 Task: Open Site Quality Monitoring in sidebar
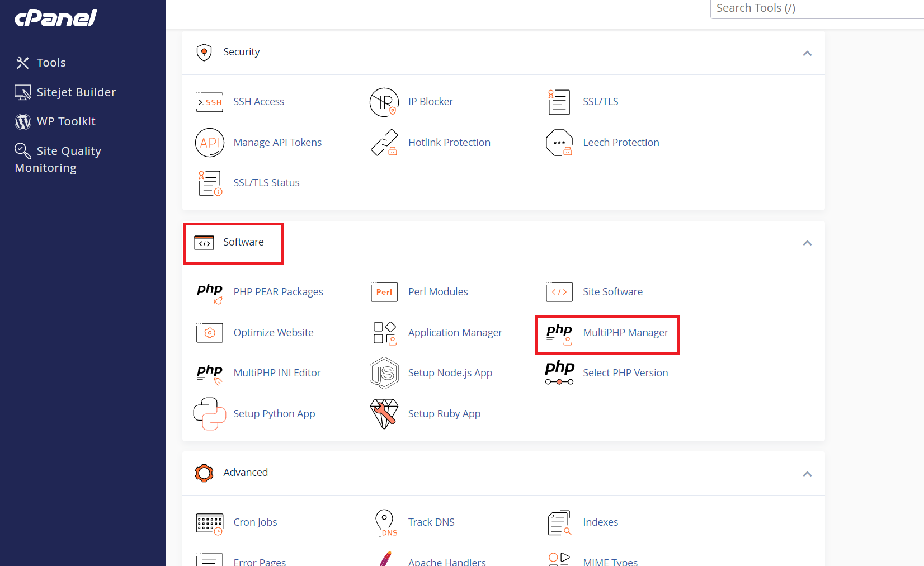click(x=58, y=159)
